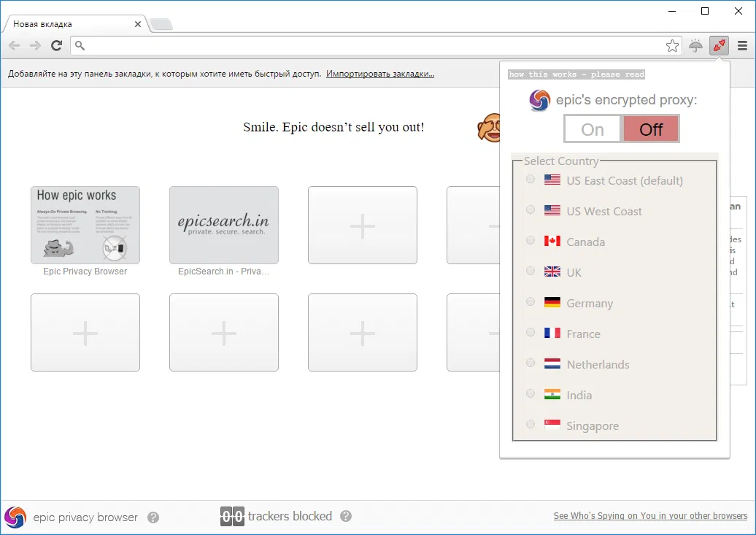This screenshot has height=535, width=756.
Task: Click the Singapore flag icon
Action: pyautogui.click(x=552, y=425)
